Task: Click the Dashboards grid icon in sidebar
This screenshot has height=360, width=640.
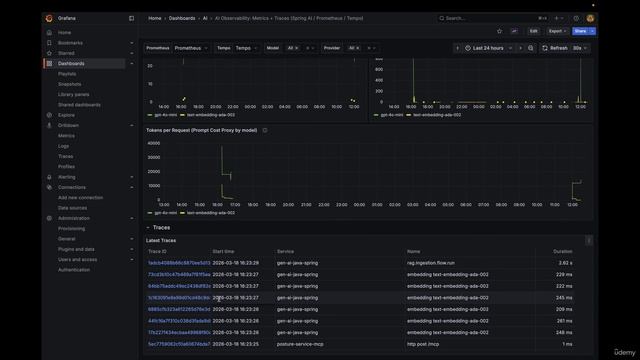Action: click(49, 64)
